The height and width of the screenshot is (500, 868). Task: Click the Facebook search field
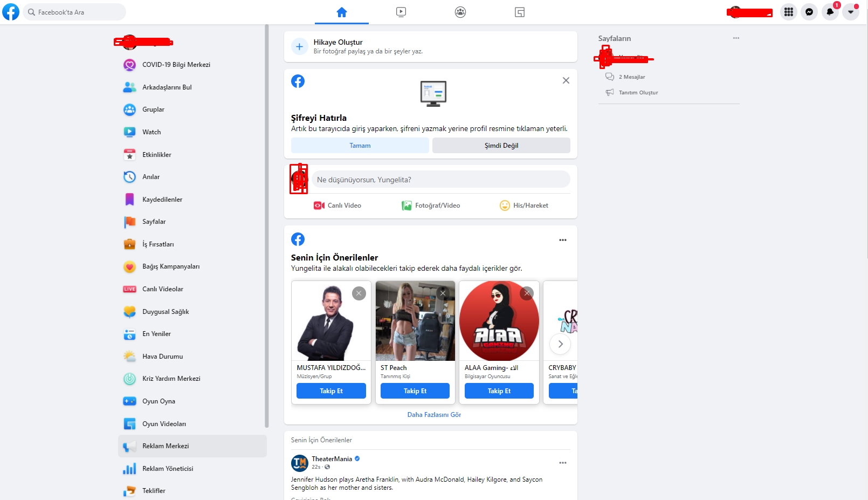[74, 12]
